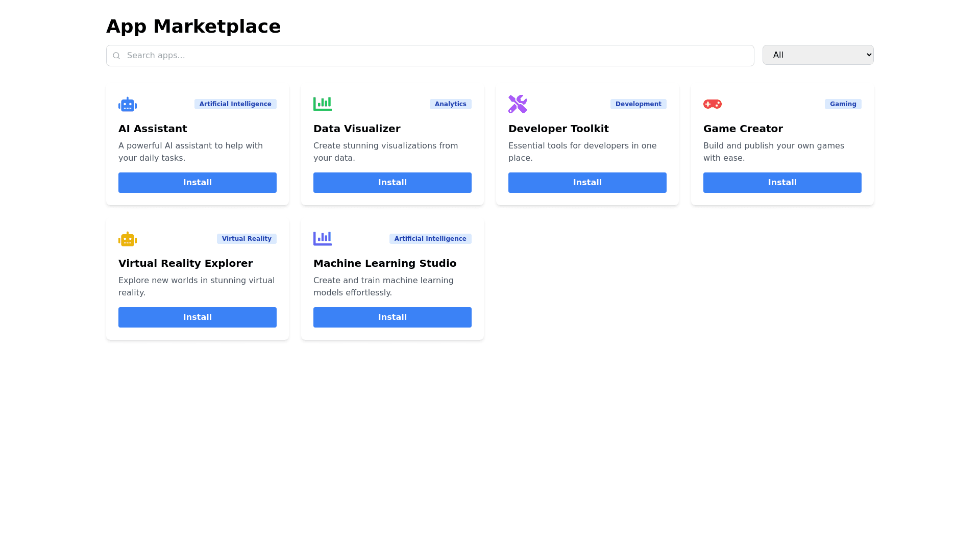Click the red gamepad icon on Game Creator
980x551 pixels.
712,104
